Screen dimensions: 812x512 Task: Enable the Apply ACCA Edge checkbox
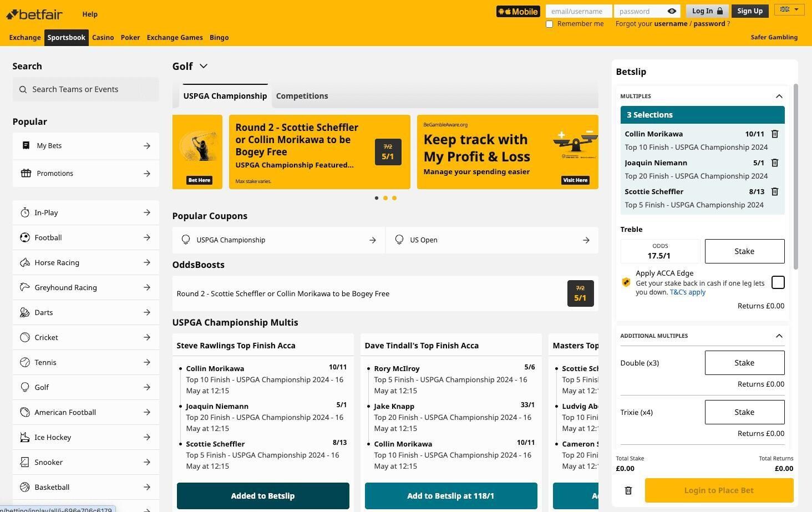[778, 282]
